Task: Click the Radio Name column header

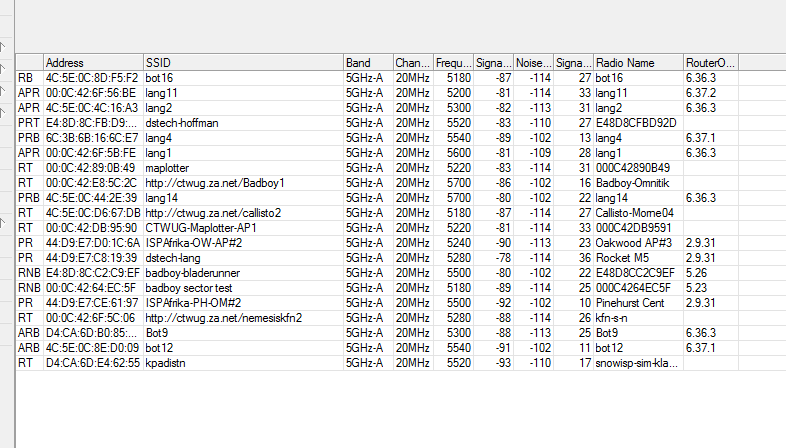Action: tap(637, 62)
